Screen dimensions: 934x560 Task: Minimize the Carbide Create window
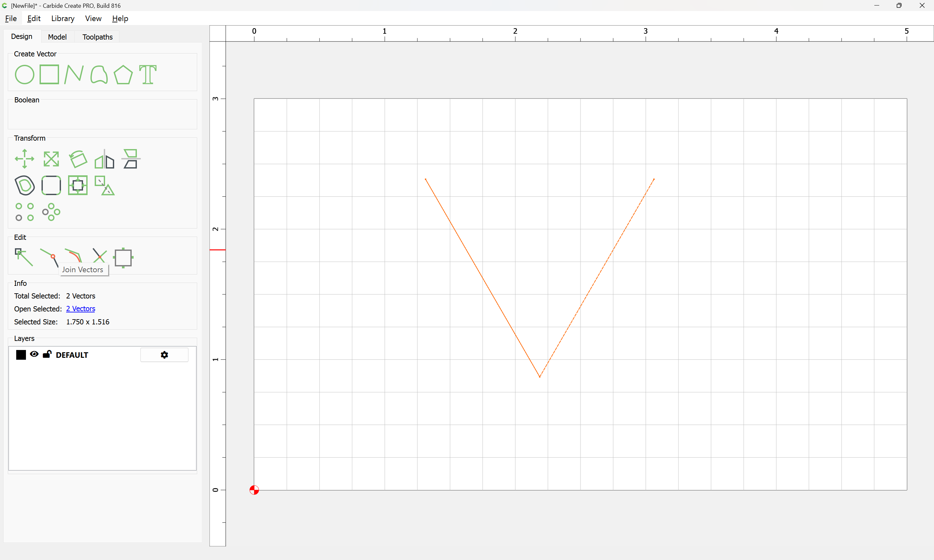pos(877,6)
